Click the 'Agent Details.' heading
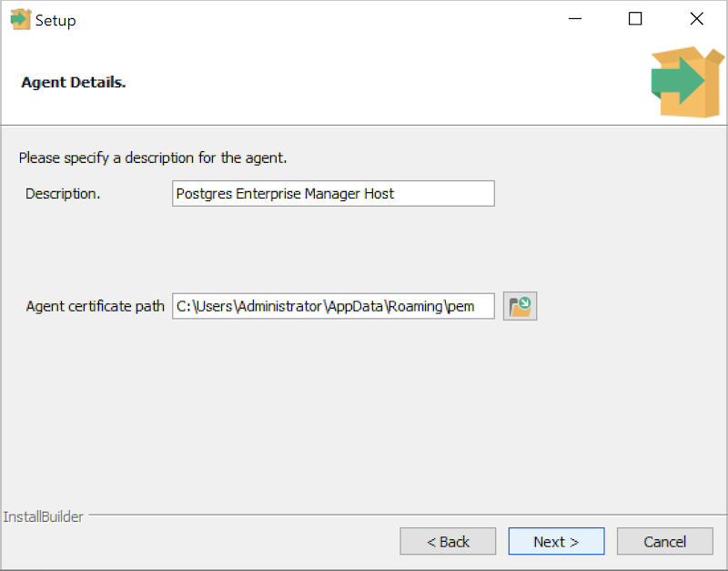The width and height of the screenshot is (728, 571). coord(74,82)
